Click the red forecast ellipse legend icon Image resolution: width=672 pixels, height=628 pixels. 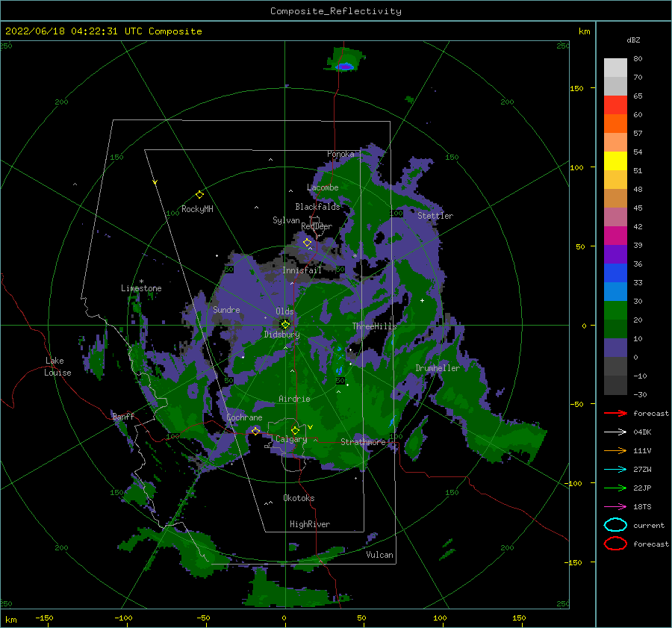click(615, 544)
